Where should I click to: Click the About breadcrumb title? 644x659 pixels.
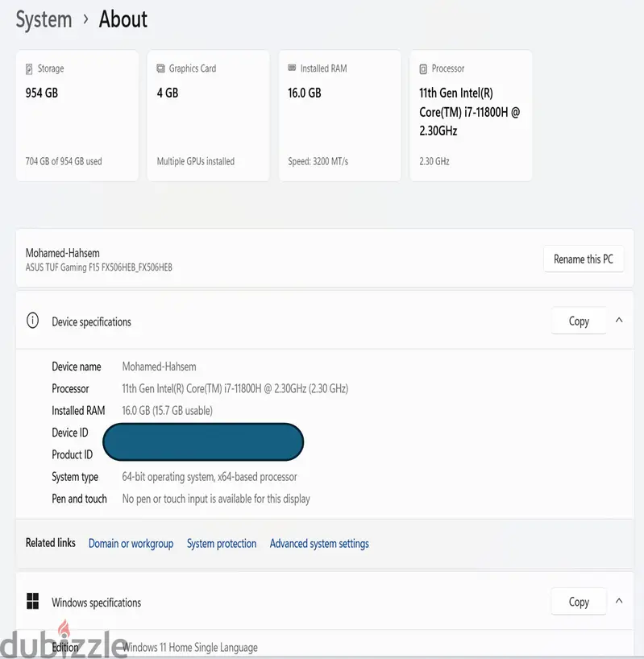123,19
